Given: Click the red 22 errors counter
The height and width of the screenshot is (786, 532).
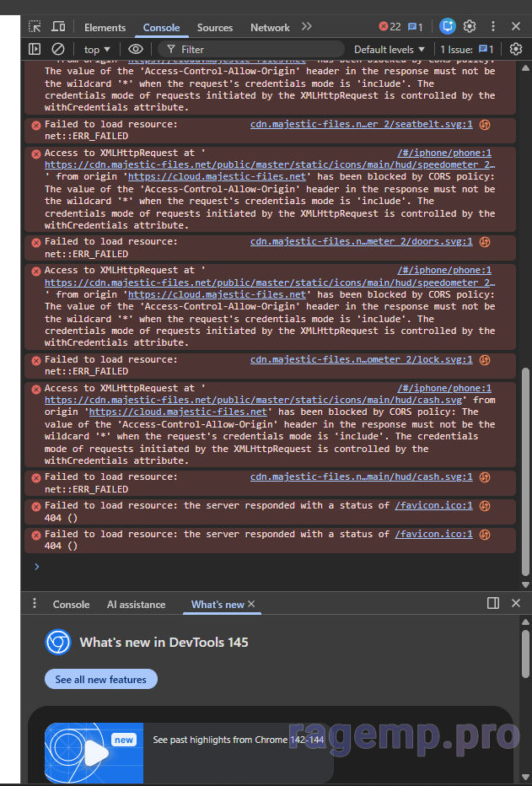Looking at the screenshot, I should pos(390,27).
